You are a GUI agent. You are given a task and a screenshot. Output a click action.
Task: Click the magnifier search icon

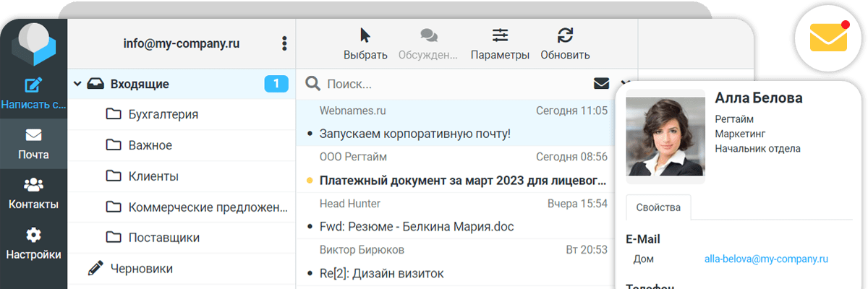(312, 84)
